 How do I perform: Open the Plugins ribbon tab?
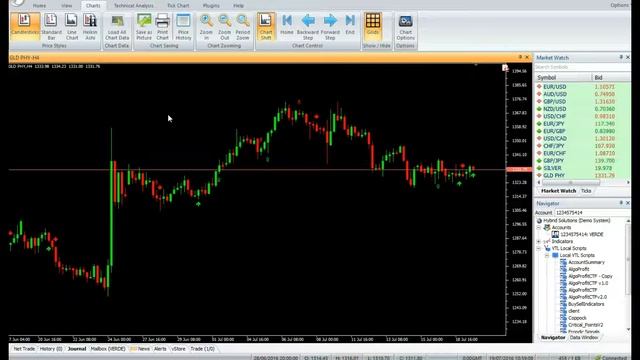click(211, 6)
